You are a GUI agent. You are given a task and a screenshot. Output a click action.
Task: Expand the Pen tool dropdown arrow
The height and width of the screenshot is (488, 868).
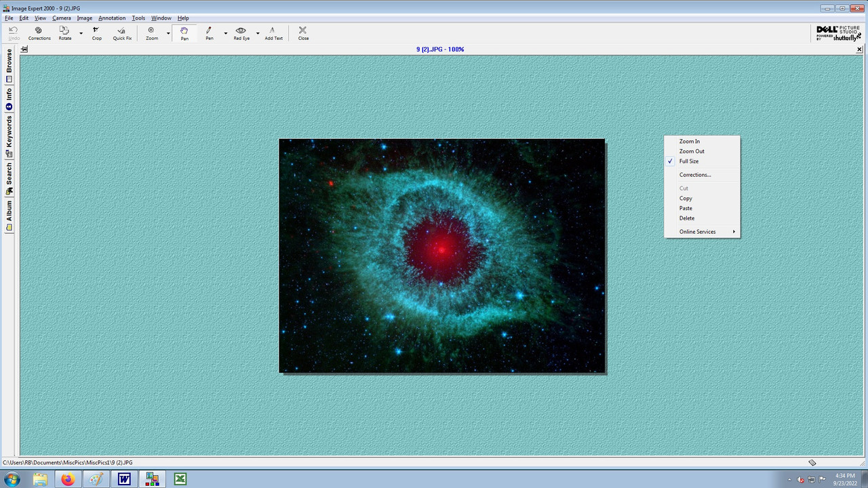(x=226, y=33)
